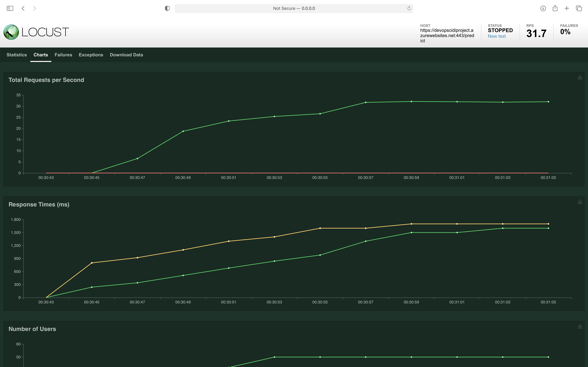Go to the Download Data tab
The image size is (588, 367).
(126, 55)
